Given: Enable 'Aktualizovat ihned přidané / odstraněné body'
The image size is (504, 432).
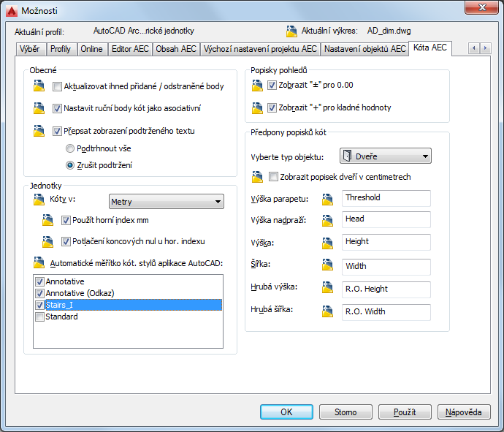Looking at the screenshot, I should point(57,86).
